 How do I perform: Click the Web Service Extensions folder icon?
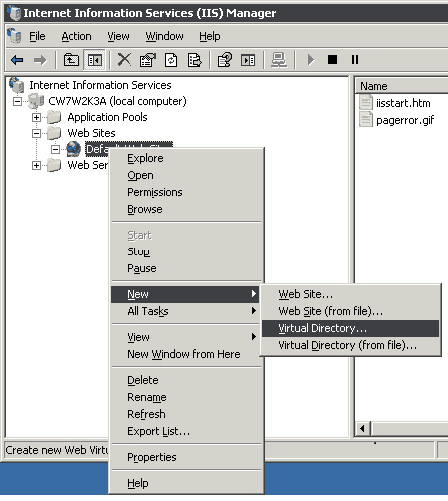[x=54, y=165]
